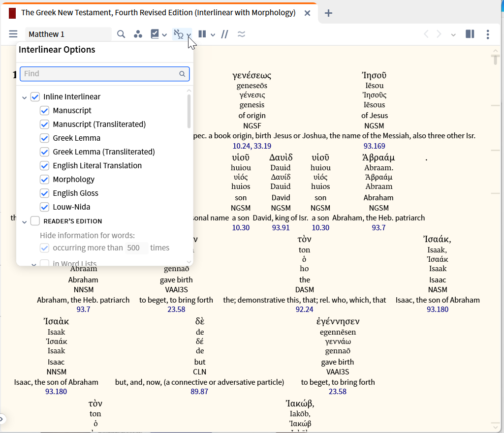Click the morphology code VAAI3S under egennēsen
Viewport: 504px width, 433px height.
(338, 372)
